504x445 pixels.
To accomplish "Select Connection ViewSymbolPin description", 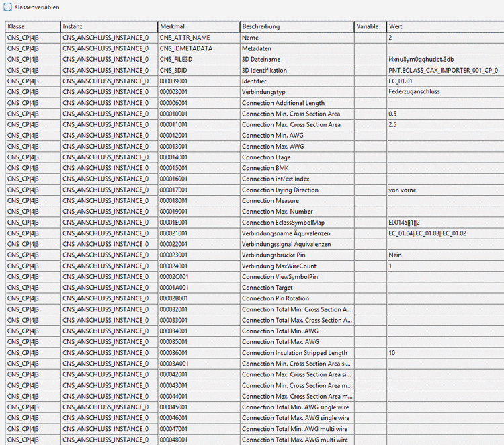I will click(297, 277).
